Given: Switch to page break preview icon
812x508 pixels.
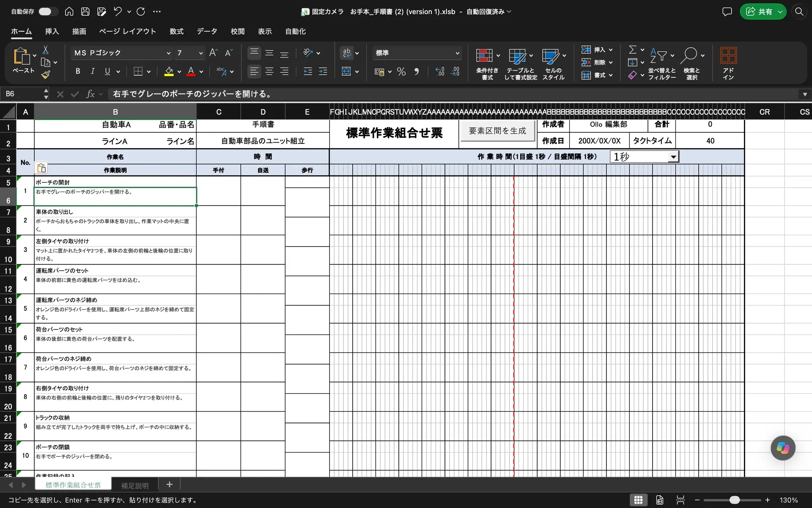Looking at the screenshot, I should click(680, 500).
